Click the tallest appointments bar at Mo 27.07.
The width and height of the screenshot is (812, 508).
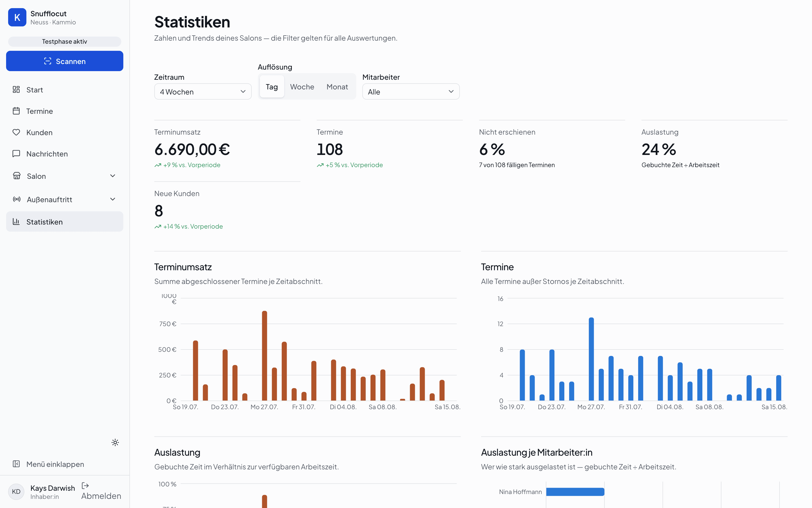pos(591,359)
